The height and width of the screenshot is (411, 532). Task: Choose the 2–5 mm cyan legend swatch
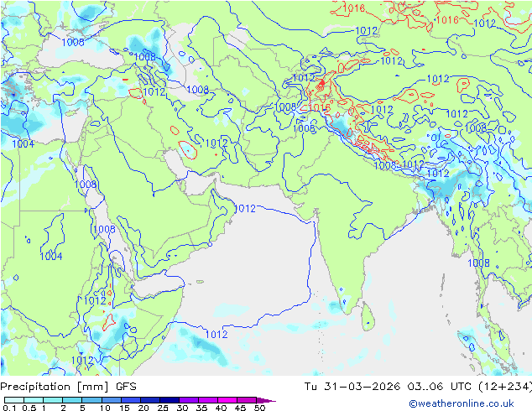tap(72, 400)
